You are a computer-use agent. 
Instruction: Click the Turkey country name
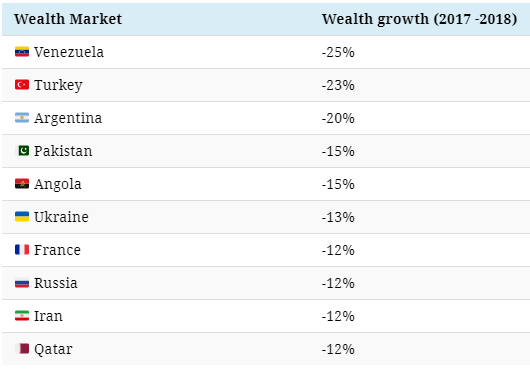(x=58, y=85)
